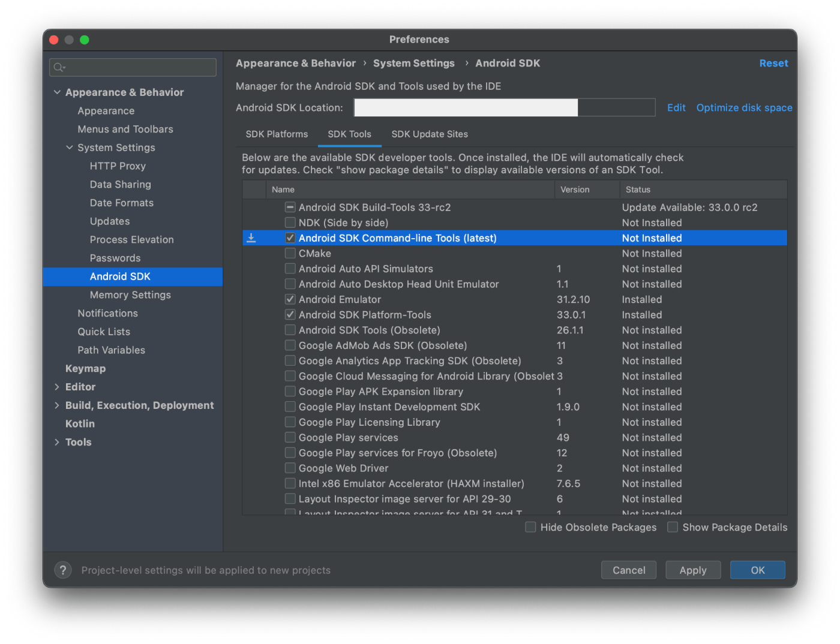
Task: Switch to the SDK Platforms tab
Action: pyautogui.click(x=277, y=134)
